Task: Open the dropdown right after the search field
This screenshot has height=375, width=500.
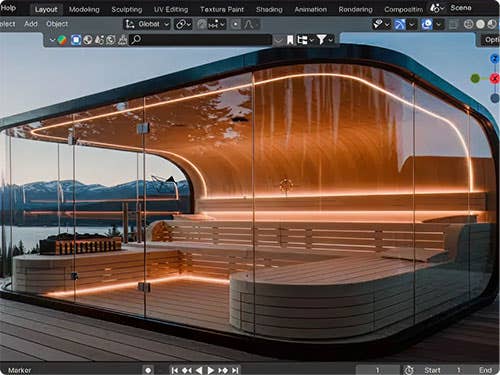Action: coord(278,40)
